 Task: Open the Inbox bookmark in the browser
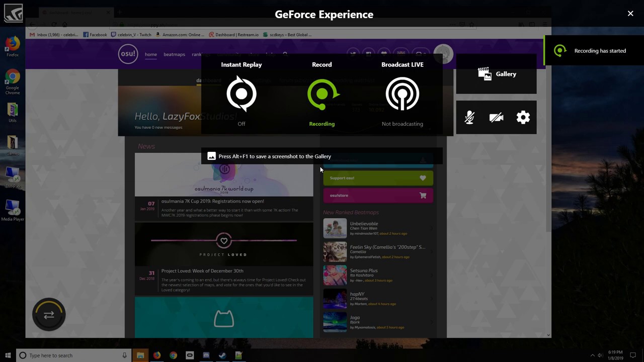[54, 35]
